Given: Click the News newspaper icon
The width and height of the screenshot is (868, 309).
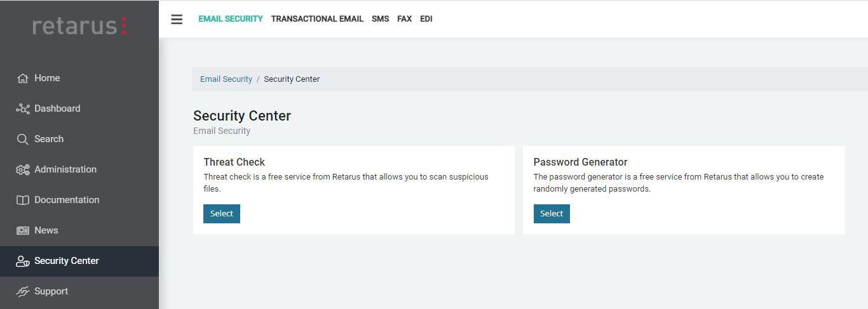Looking at the screenshot, I should pyautogui.click(x=23, y=230).
